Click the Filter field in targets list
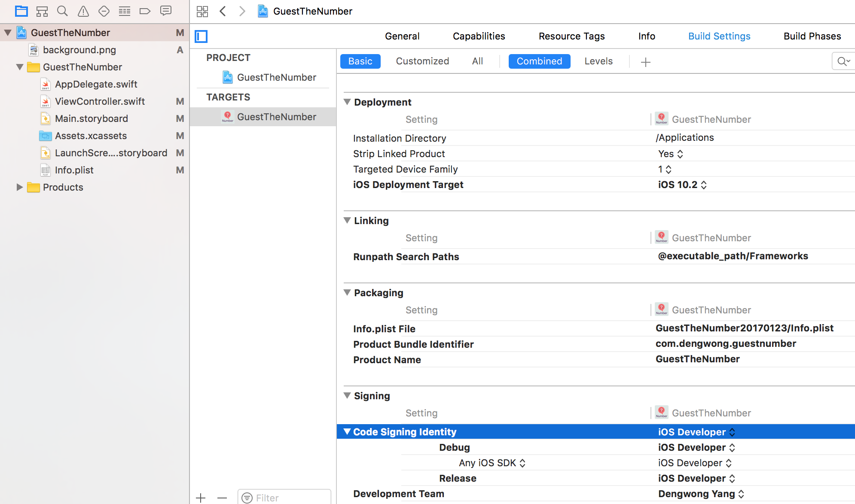 pyautogui.click(x=284, y=498)
